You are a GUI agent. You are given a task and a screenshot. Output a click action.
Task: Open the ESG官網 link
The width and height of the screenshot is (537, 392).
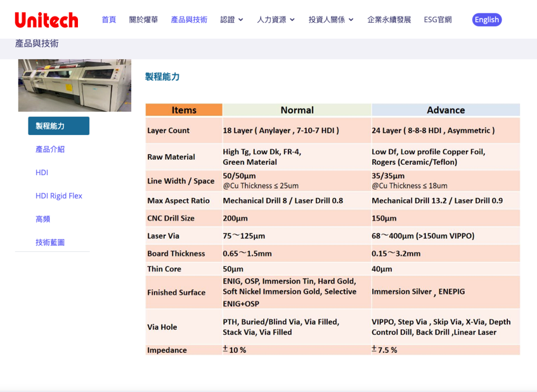[x=437, y=20]
